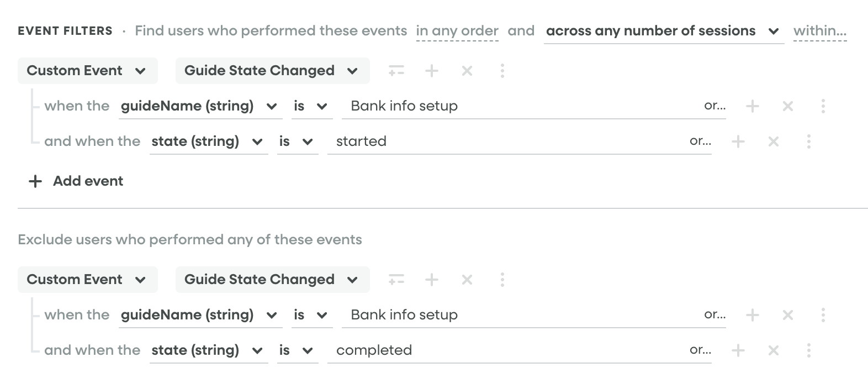Open the first Custom Event type dropdown

[87, 71]
